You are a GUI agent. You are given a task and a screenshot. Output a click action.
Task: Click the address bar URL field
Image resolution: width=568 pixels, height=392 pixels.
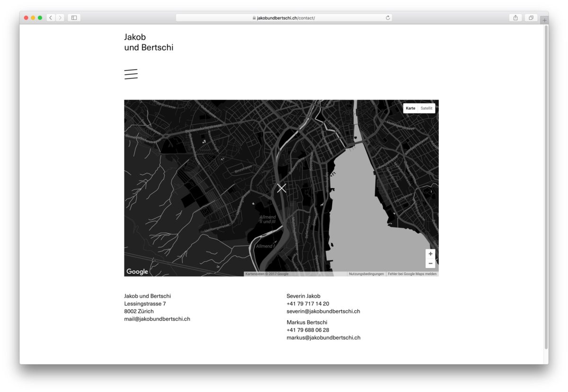coord(284,18)
